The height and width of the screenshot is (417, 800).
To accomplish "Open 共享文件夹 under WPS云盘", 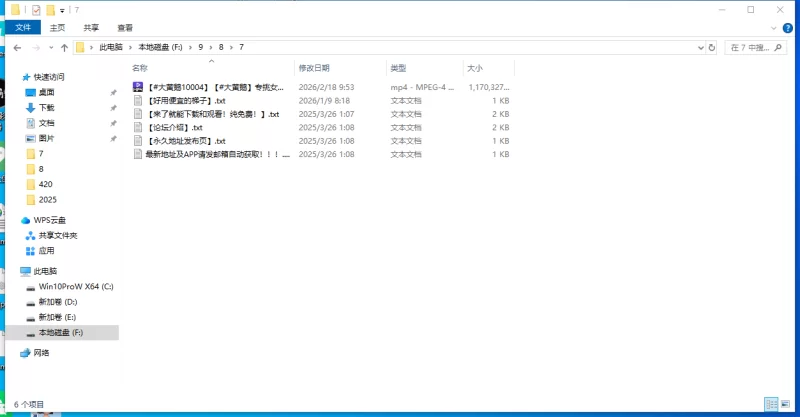I will pyautogui.click(x=58, y=235).
